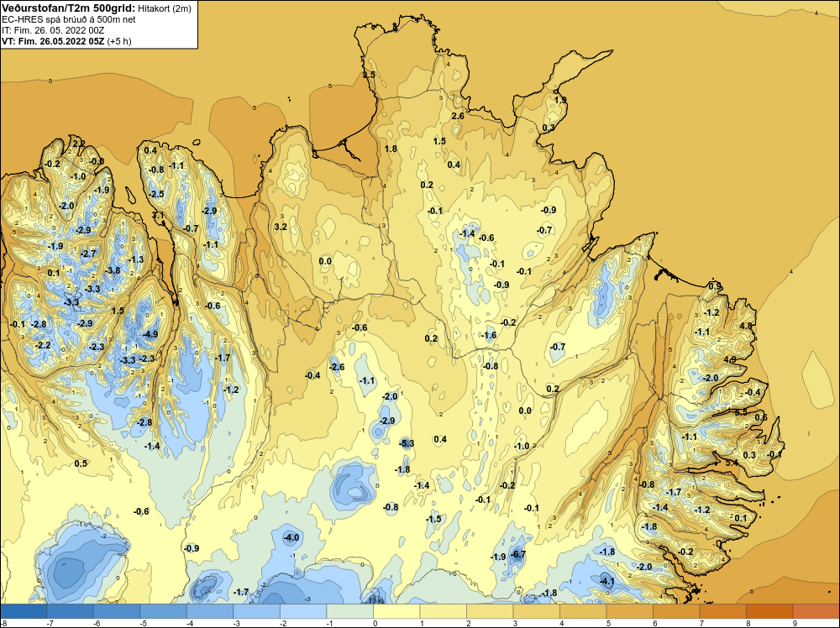
Task: Click the legend tick label '0'
Action: pos(375,623)
